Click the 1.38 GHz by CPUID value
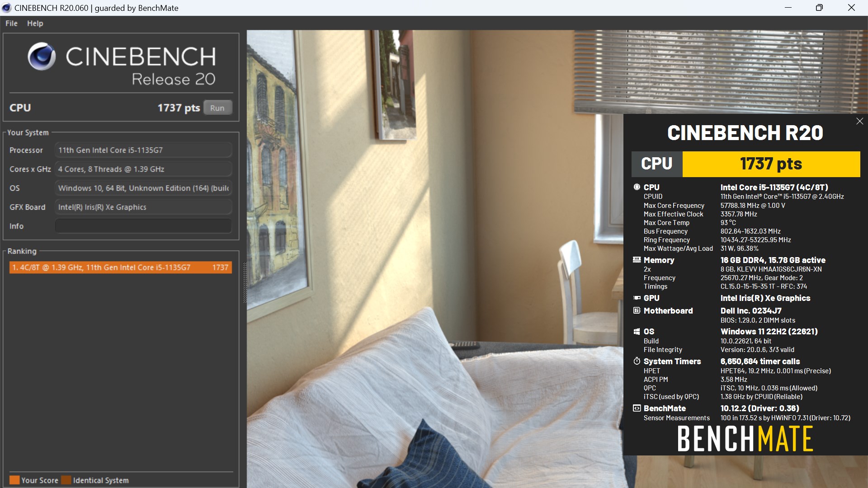The width and height of the screenshot is (868, 488). 761,397
